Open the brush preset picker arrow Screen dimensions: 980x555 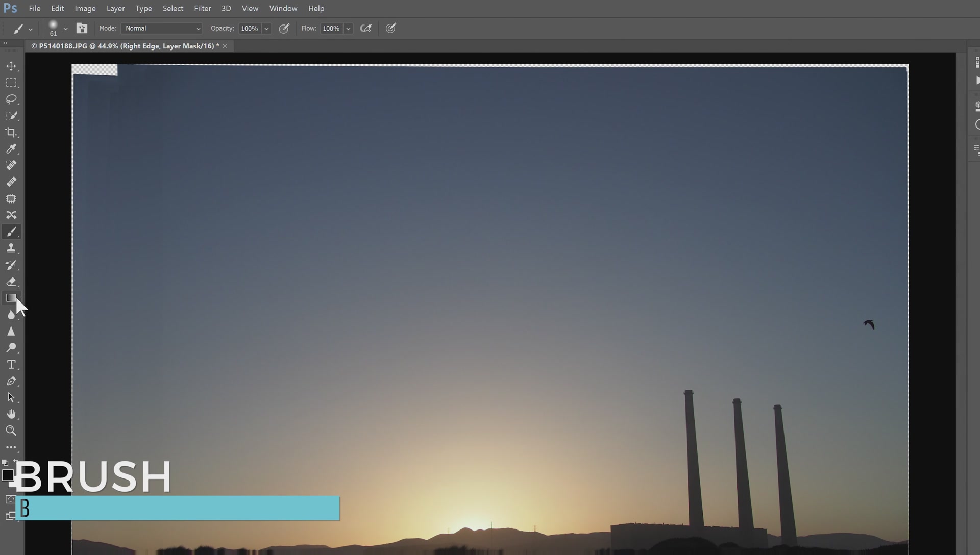[x=65, y=29]
